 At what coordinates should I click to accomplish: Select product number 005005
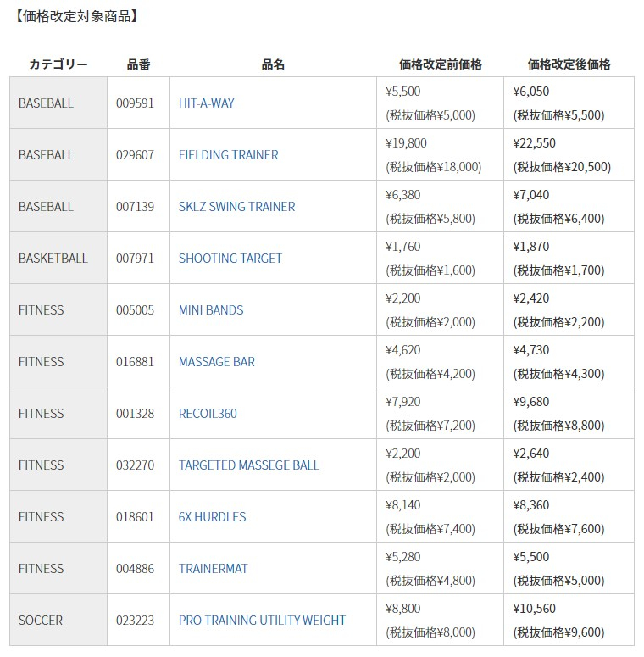pyautogui.click(x=135, y=310)
